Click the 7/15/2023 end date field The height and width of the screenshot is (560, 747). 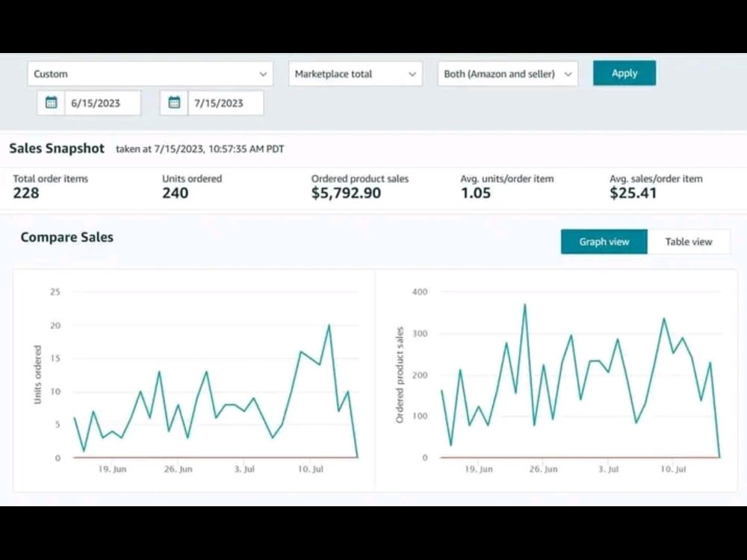(226, 103)
